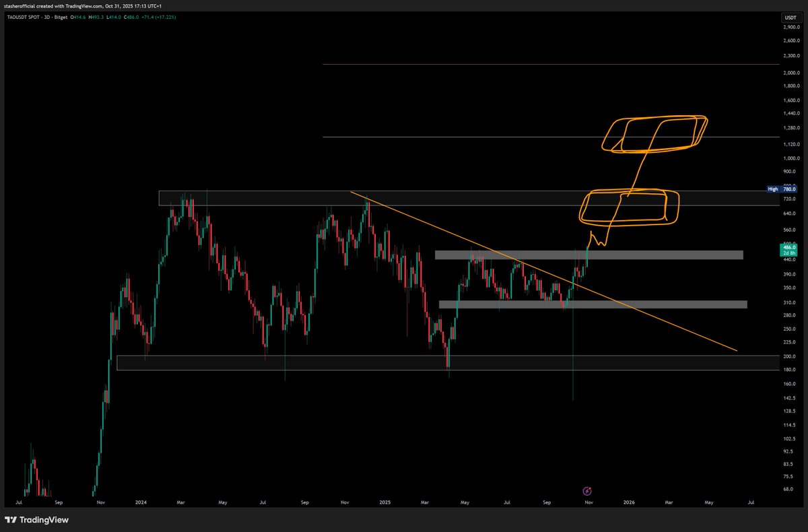808x532 pixels.
Task: Click the 2024 year label on time axis
Action: (141, 502)
